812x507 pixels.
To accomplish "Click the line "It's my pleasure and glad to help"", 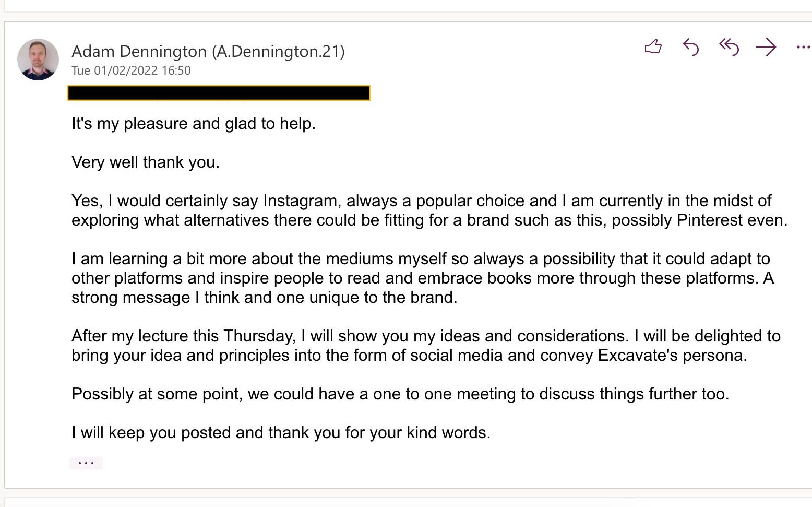I will point(193,124).
